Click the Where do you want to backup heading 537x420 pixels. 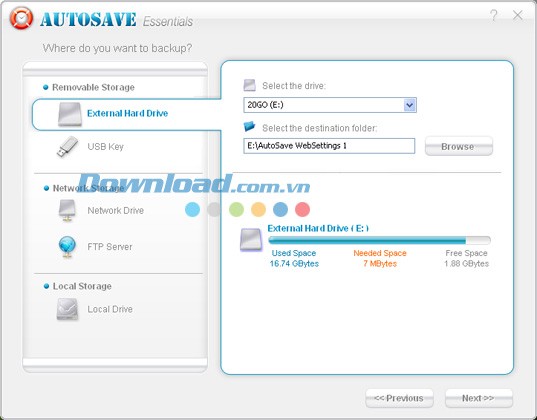pos(117,48)
